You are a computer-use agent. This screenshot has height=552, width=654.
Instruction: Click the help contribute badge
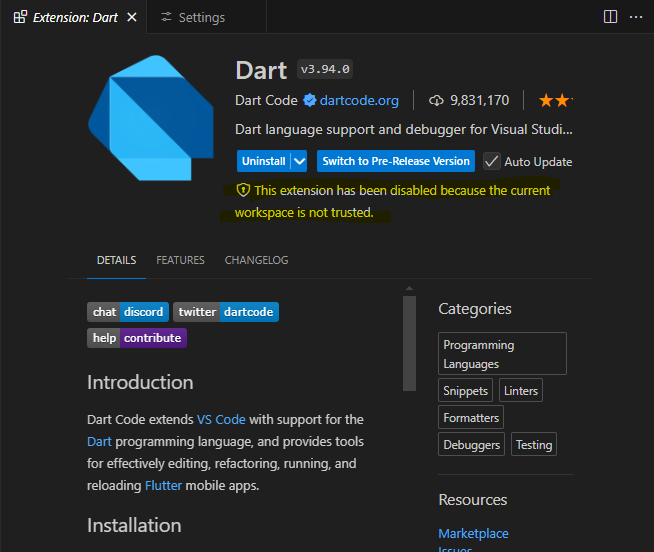point(137,338)
